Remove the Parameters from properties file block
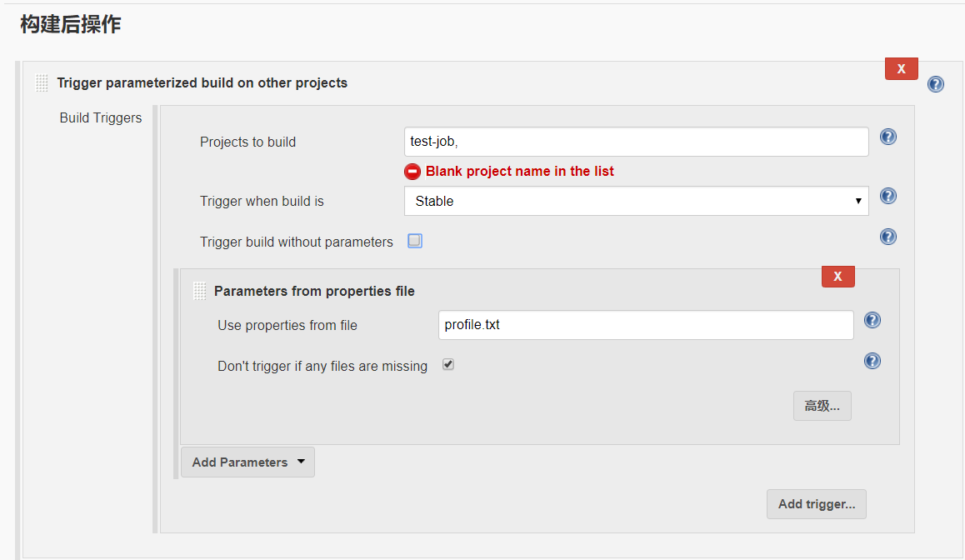This screenshot has width=965, height=560. point(837,277)
